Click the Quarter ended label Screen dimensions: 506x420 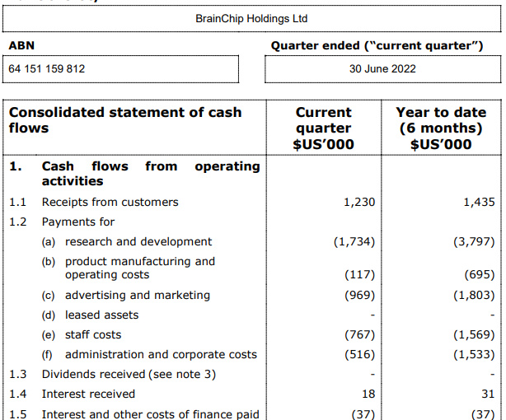[377, 45]
